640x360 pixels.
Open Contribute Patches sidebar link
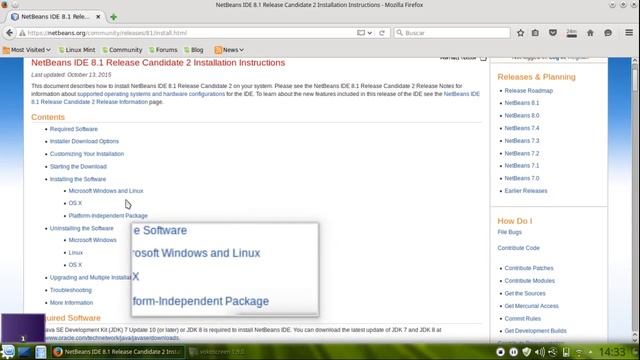(x=529, y=268)
